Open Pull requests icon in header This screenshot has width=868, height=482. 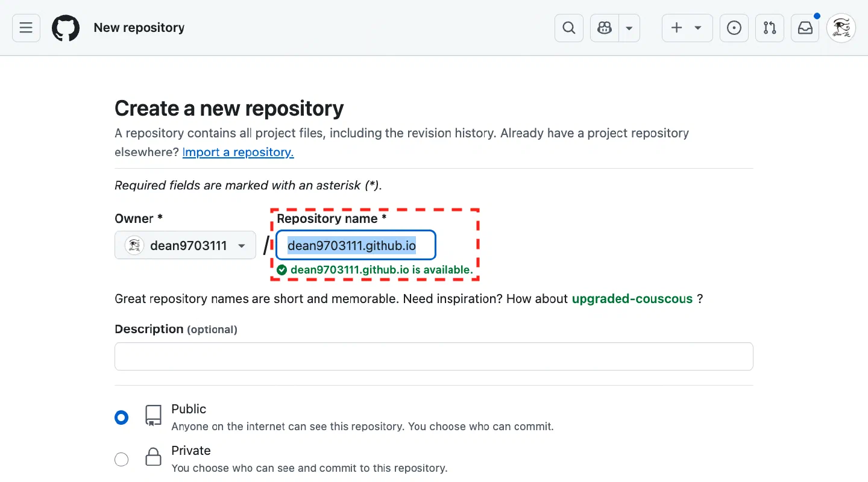tap(770, 28)
